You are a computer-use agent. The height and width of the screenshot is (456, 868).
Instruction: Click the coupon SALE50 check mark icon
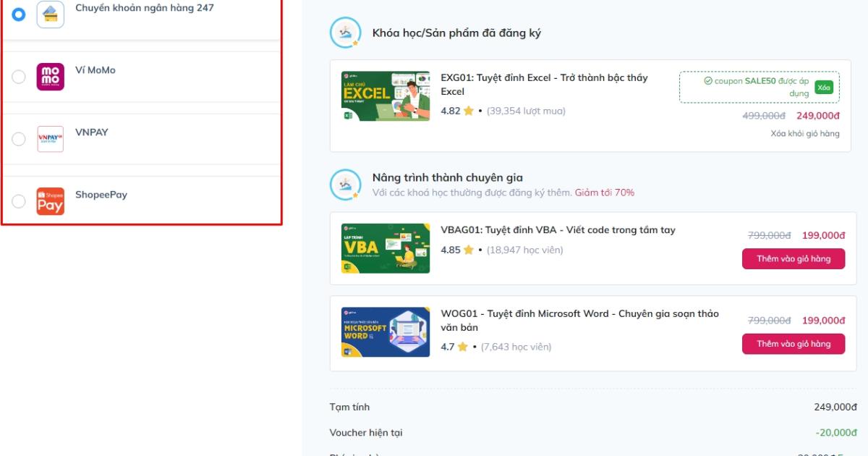pyautogui.click(x=708, y=81)
